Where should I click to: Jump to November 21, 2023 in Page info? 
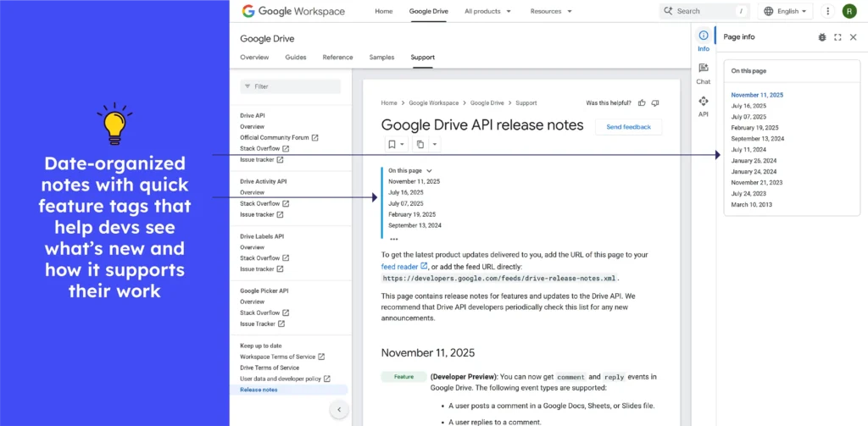[757, 183]
